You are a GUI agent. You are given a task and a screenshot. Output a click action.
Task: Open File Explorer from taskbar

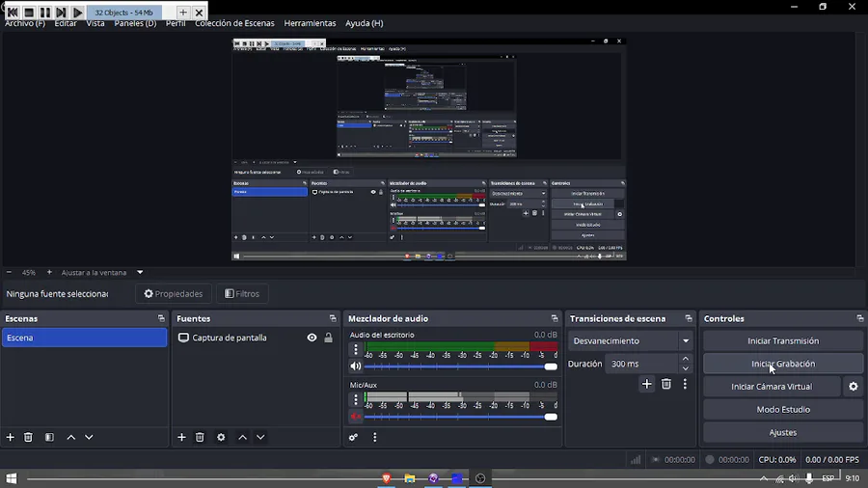[410, 478]
